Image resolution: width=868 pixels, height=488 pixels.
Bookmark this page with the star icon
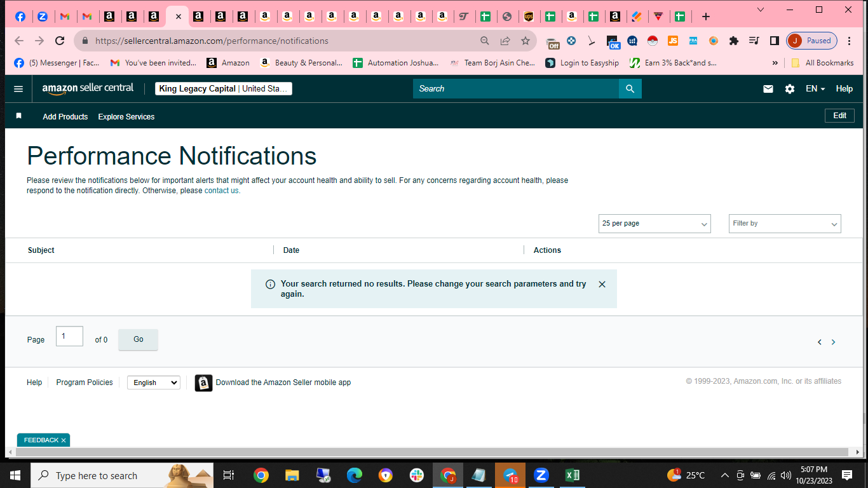click(x=526, y=41)
